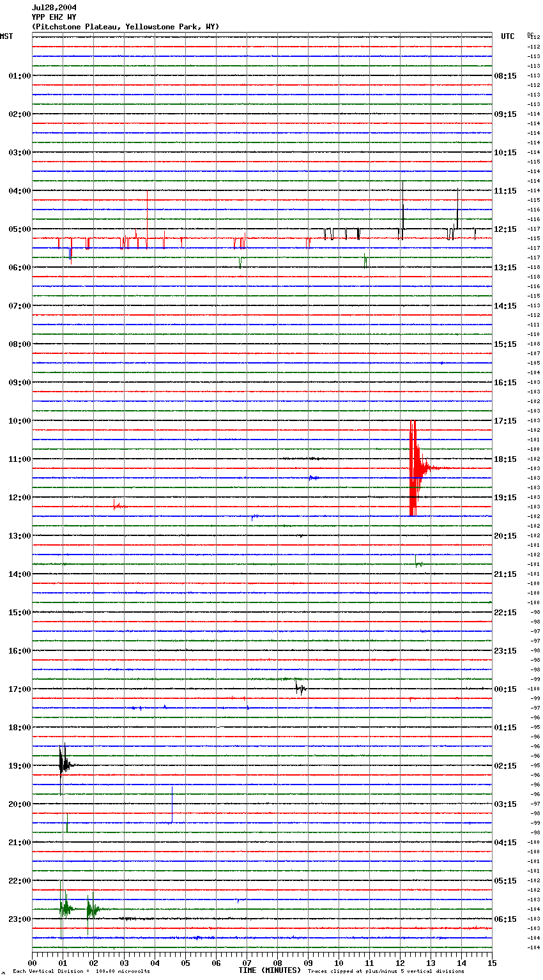Click the Pitchstone Plateau location title
543x980 pixels.
point(125,27)
